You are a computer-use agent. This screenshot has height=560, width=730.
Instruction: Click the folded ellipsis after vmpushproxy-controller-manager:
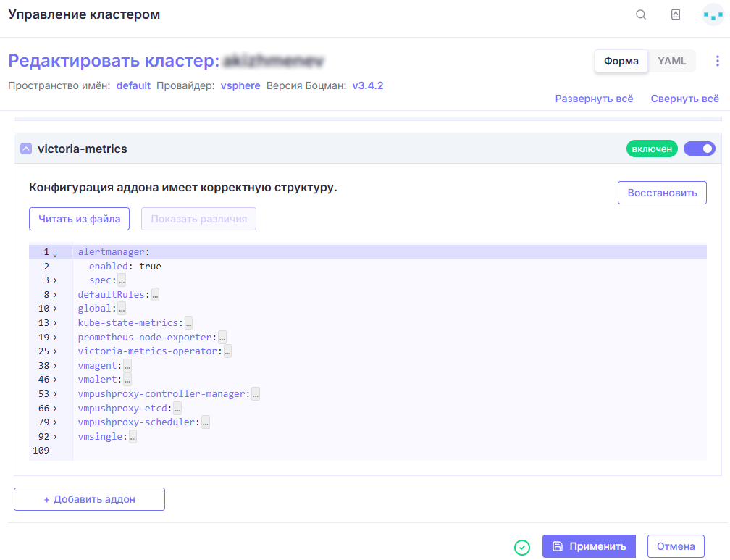tap(256, 394)
